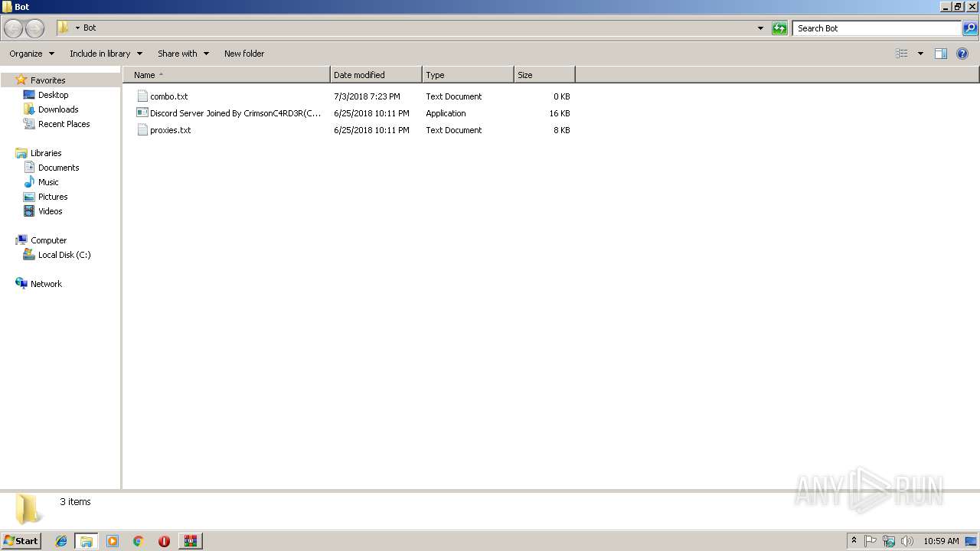Click the Action Center flag icon

871,541
